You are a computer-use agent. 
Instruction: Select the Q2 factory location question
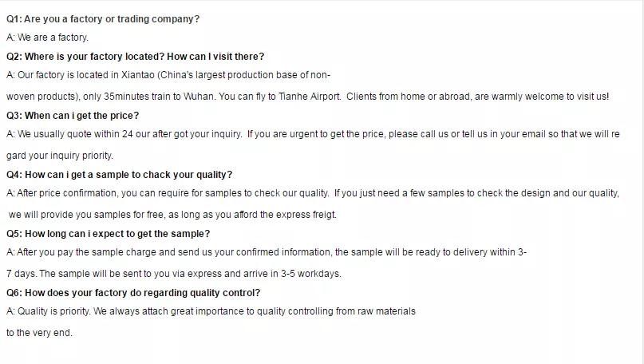click(x=135, y=57)
